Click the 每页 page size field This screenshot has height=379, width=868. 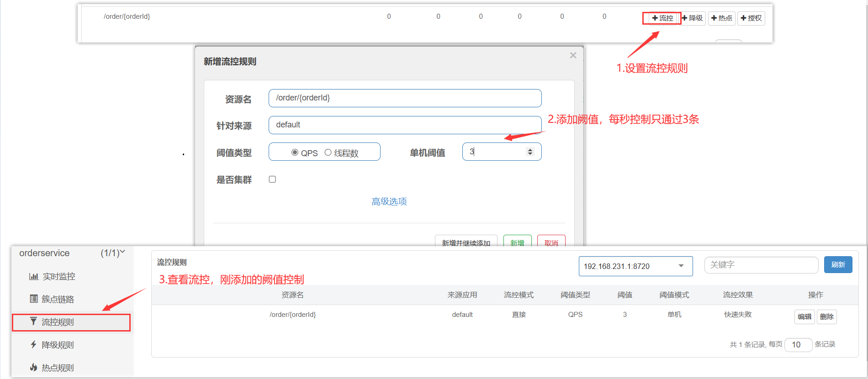[x=798, y=345]
